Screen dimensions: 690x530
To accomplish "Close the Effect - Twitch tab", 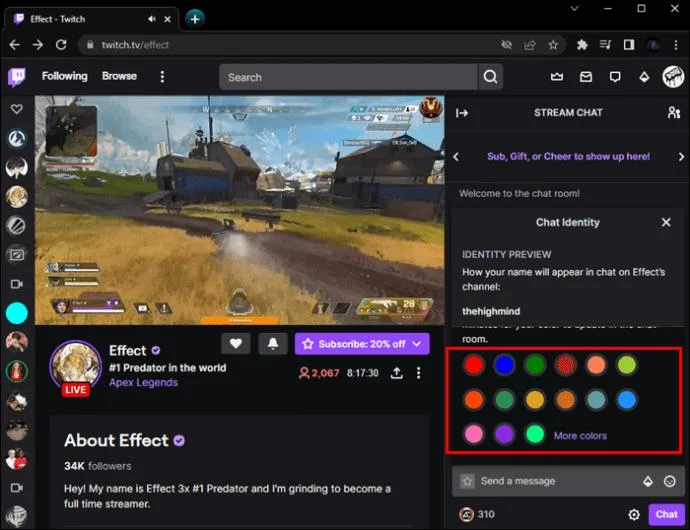I will (167, 19).
